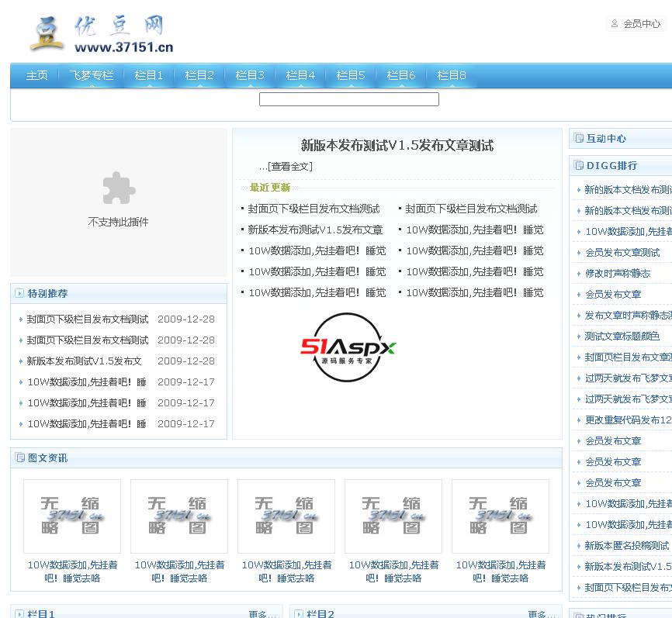Click the 优豆网 site logo
Screen dimensions: 672x618
coord(101,35)
